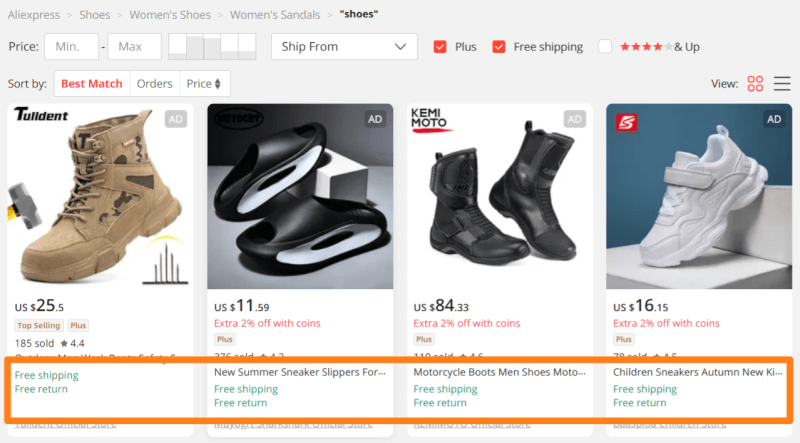Click Plus badge under $25.5 price
Screen dimensions: 800x443
click(x=78, y=326)
